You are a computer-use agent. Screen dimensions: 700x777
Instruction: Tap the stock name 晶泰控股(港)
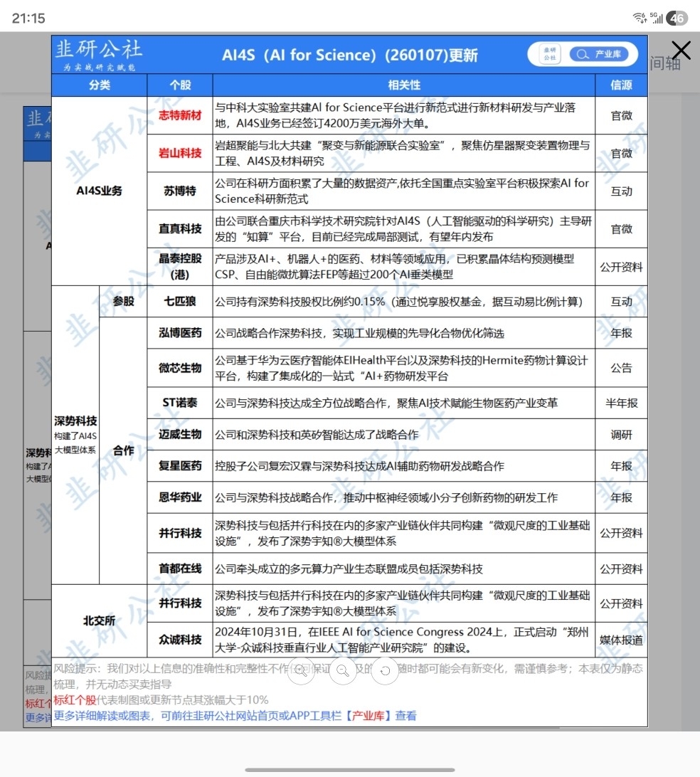tap(180, 267)
